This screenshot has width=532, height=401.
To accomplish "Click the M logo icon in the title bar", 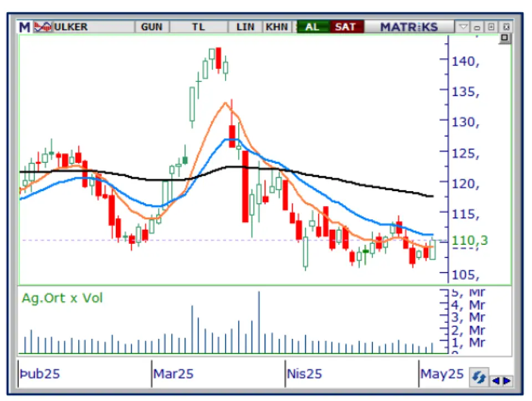I will click(x=24, y=27).
